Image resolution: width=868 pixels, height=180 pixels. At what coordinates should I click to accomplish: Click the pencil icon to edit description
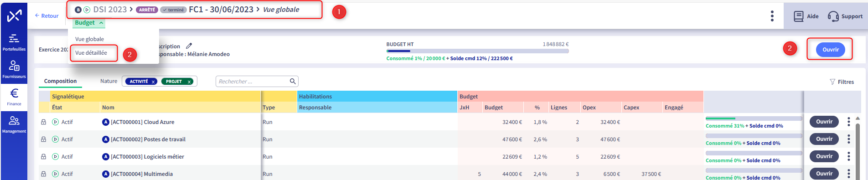coord(189,46)
